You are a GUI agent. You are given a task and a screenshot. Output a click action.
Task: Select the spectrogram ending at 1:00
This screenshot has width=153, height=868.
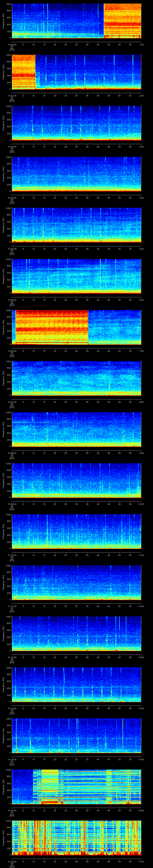76,21
